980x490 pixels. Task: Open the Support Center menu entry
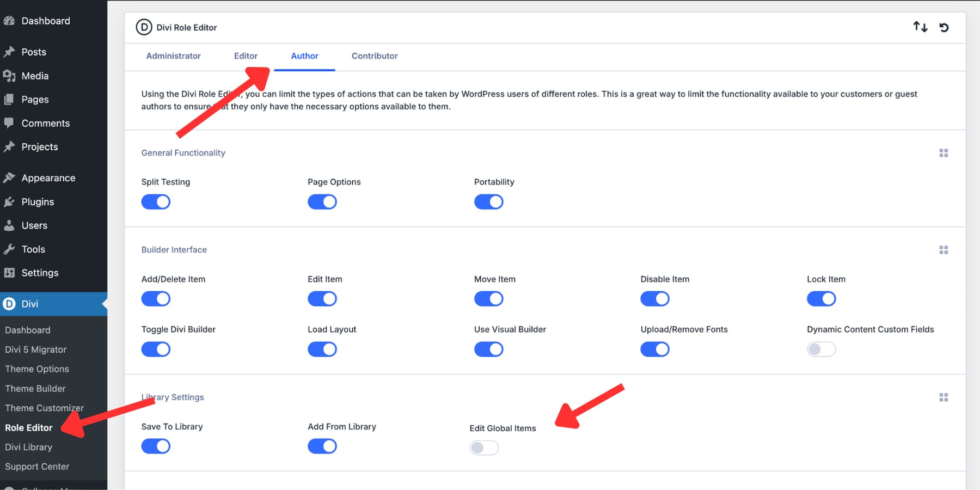click(36, 466)
